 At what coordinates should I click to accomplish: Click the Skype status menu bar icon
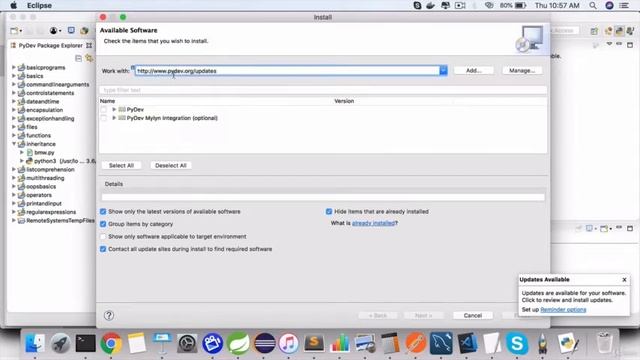[417, 5]
